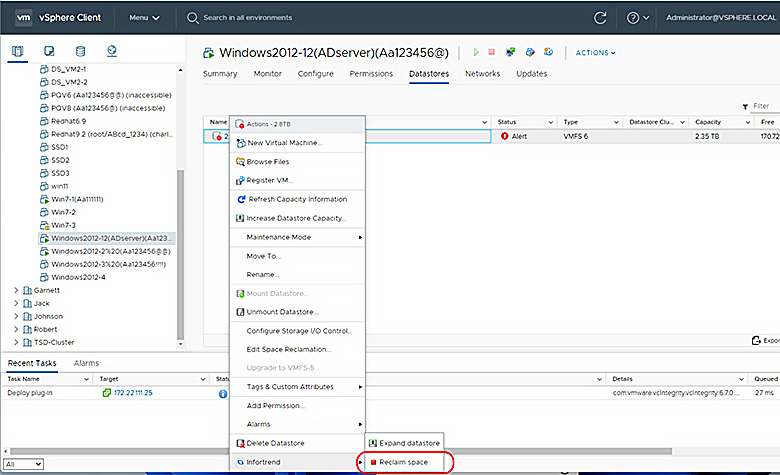The width and height of the screenshot is (780, 475).
Task: Click the vm logo in header
Action: pyautogui.click(x=23, y=17)
